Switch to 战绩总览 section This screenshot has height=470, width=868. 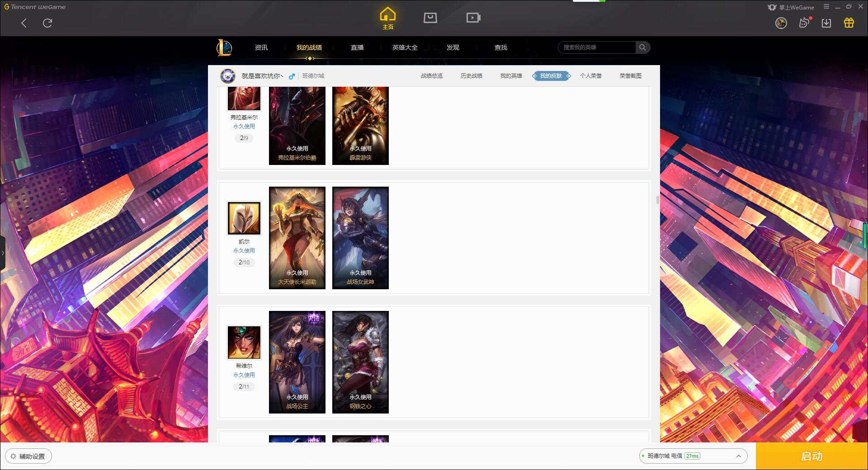(432, 76)
